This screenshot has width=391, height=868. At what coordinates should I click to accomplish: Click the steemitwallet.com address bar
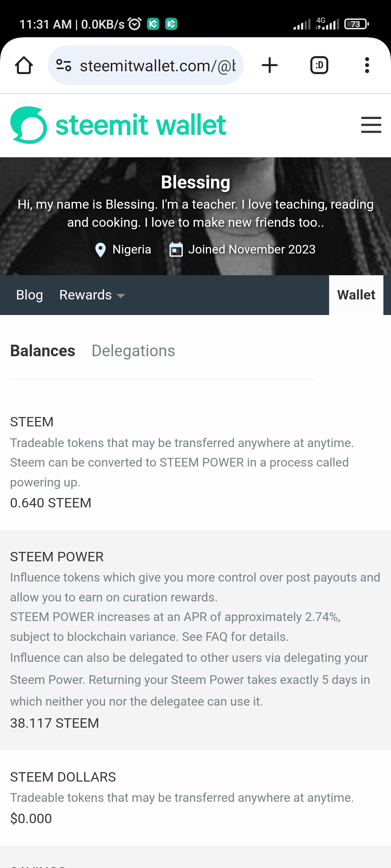pyautogui.click(x=157, y=66)
